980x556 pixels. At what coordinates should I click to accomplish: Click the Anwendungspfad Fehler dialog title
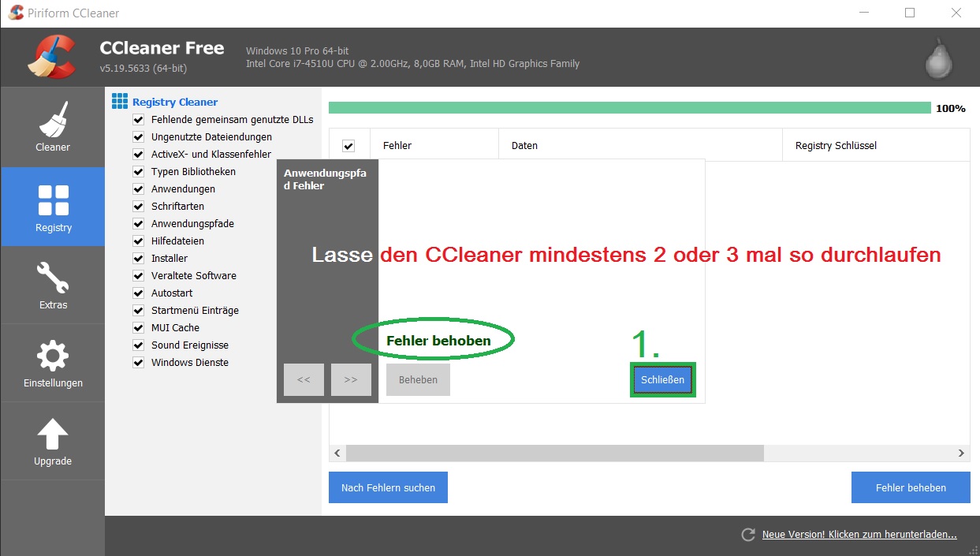(325, 179)
